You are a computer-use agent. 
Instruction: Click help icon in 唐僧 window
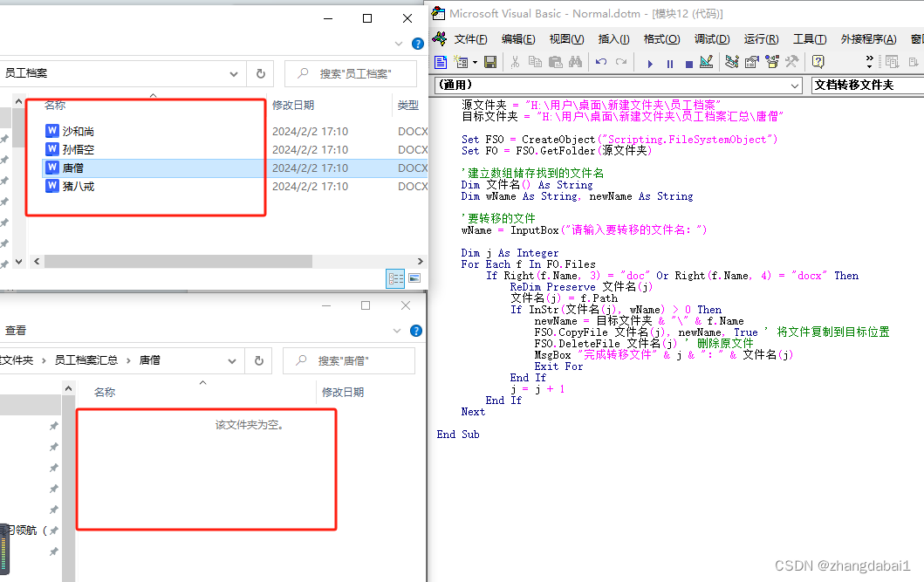pos(416,331)
